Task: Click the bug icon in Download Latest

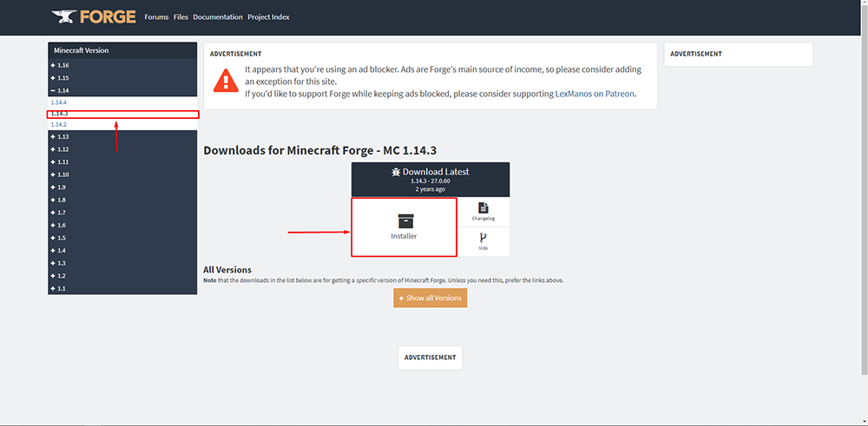Action: pyautogui.click(x=395, y=172)
